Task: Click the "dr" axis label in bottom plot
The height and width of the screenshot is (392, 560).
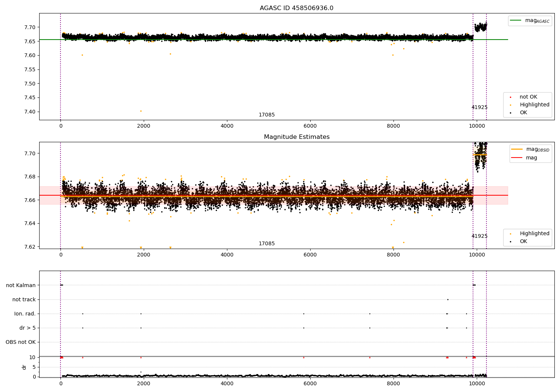Action: (x=24, y=367)
